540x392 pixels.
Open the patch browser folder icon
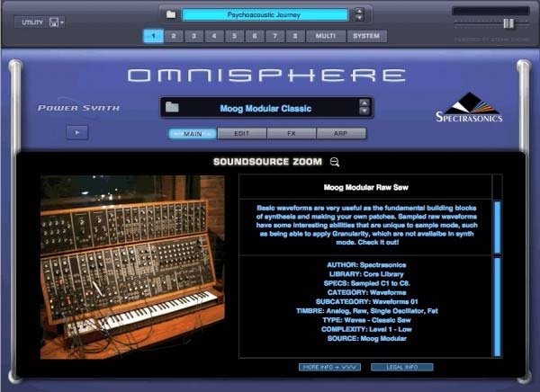pyautogui.click(x=172, y=107)
